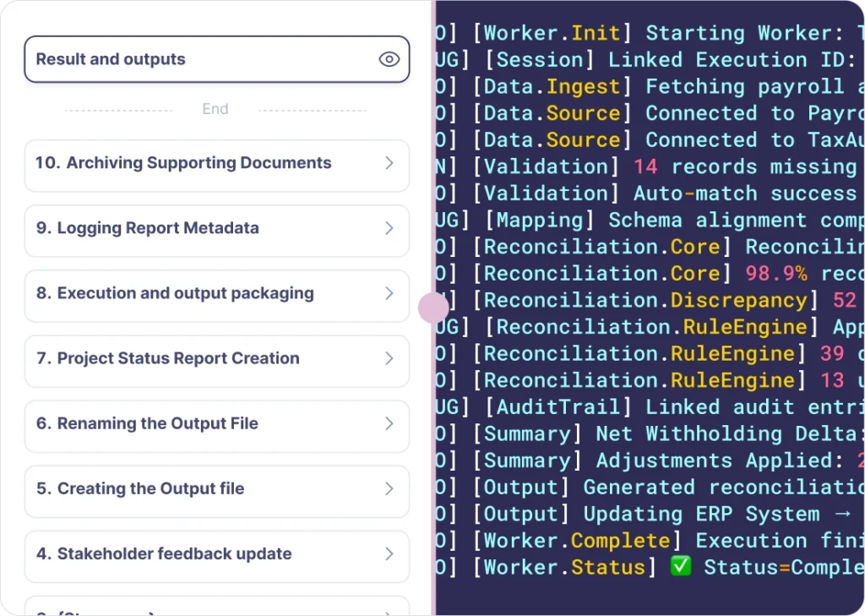Click the green checkmark in Worker.Status line
The width and height of the screenshot is (865, 616).
coord(680,567)
